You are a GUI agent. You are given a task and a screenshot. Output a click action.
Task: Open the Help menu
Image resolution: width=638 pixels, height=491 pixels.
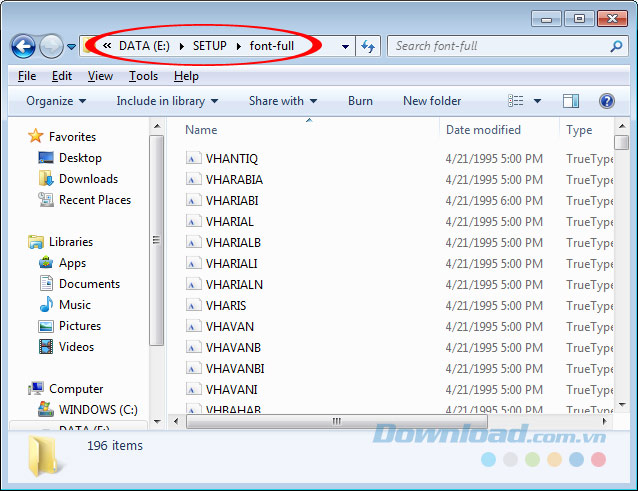click(x=186, y=76)
